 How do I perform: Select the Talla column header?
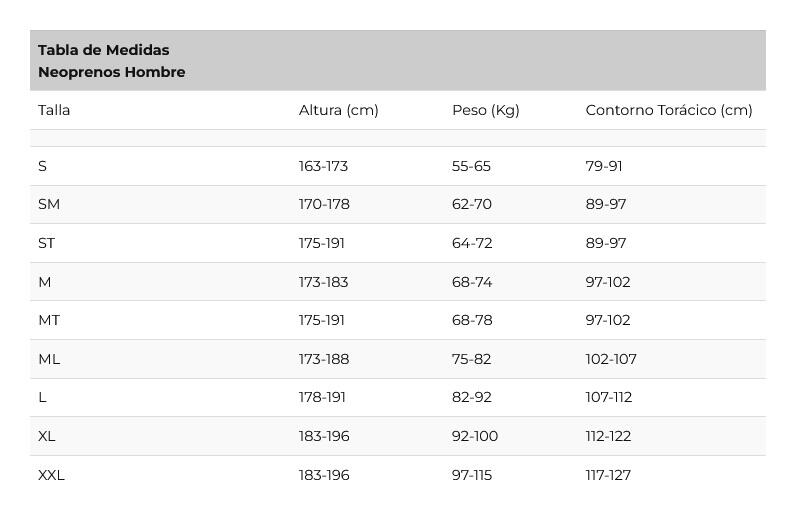tap(54, 110)
